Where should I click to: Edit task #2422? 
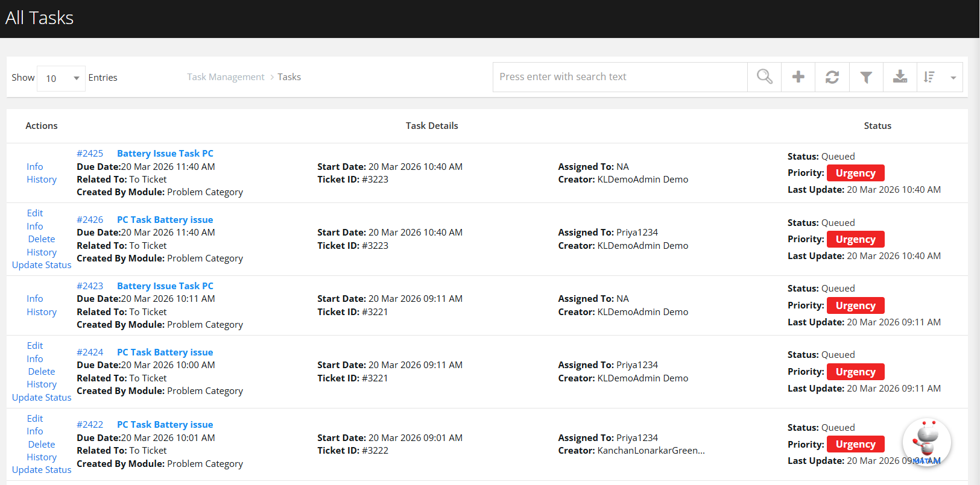click(x=35, y=419)
